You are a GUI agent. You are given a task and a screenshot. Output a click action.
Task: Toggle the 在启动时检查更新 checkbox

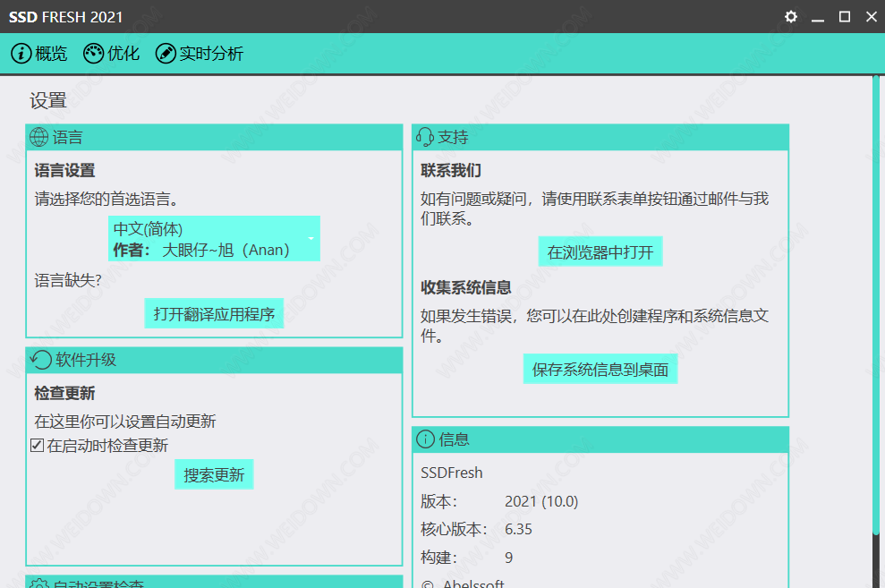[38, 445]
